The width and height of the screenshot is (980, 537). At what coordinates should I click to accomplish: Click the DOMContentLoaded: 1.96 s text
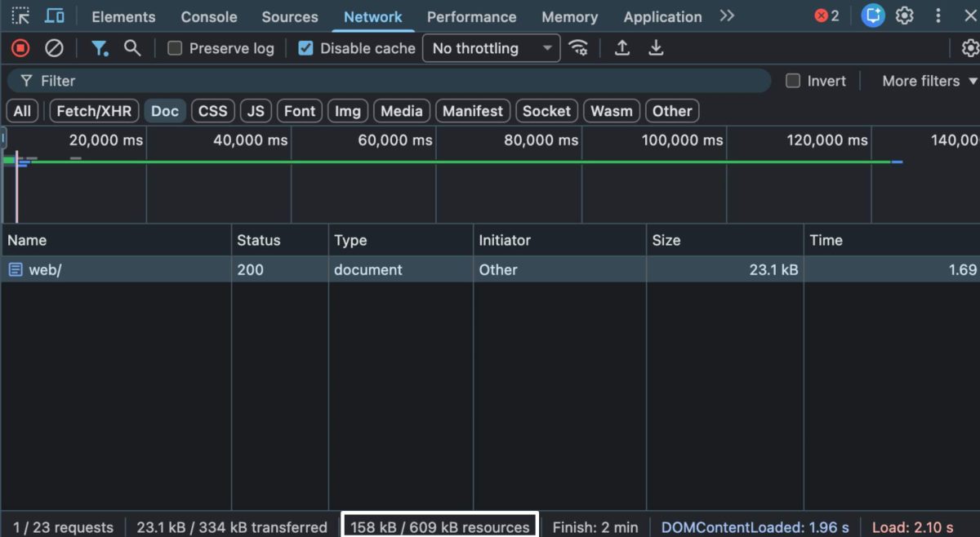tap(755, 527)
